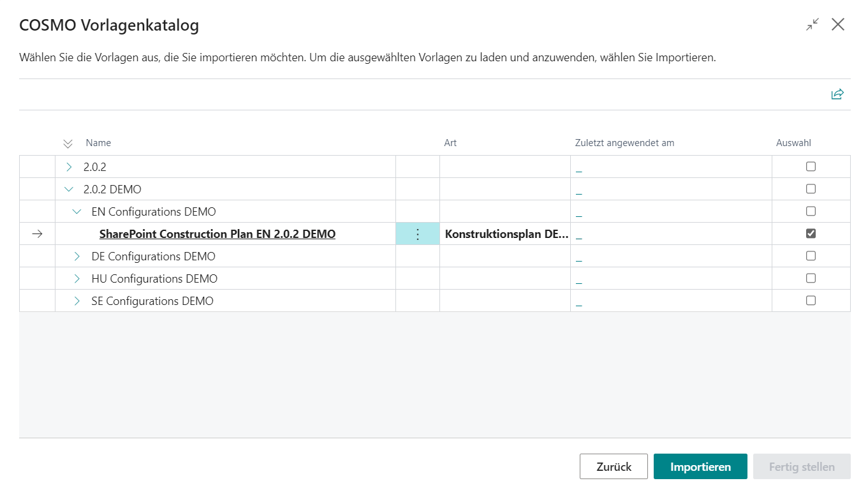Uncheck the SharePoint Construction Plan selection checkbox
Image resolution: width=868 pixels, height=497 pixels.
click(811, 234)
